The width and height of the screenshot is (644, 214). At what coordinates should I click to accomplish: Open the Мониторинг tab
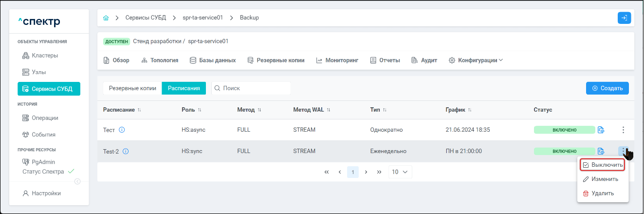pos(337,60)
